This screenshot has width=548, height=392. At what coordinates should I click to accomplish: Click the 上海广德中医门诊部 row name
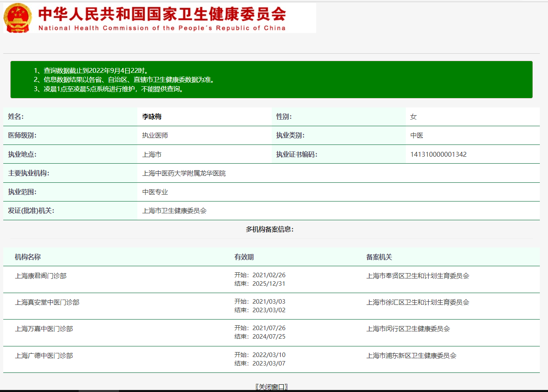tap(44, 356)
